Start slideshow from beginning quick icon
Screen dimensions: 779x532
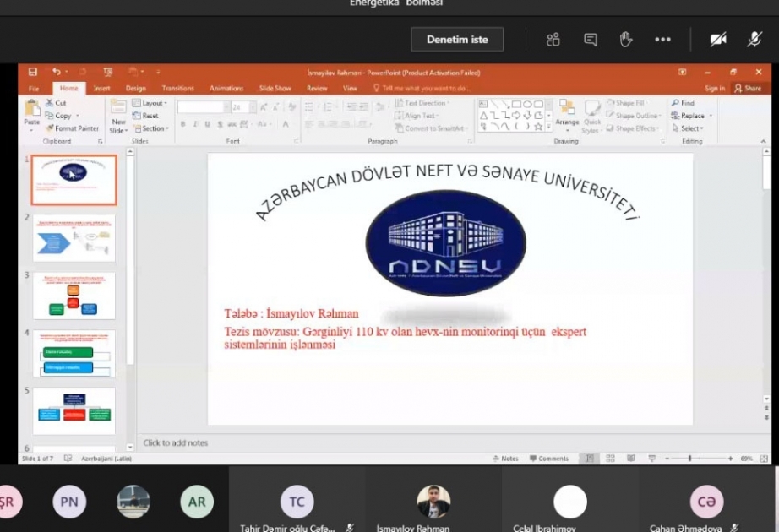pos(108,72)
